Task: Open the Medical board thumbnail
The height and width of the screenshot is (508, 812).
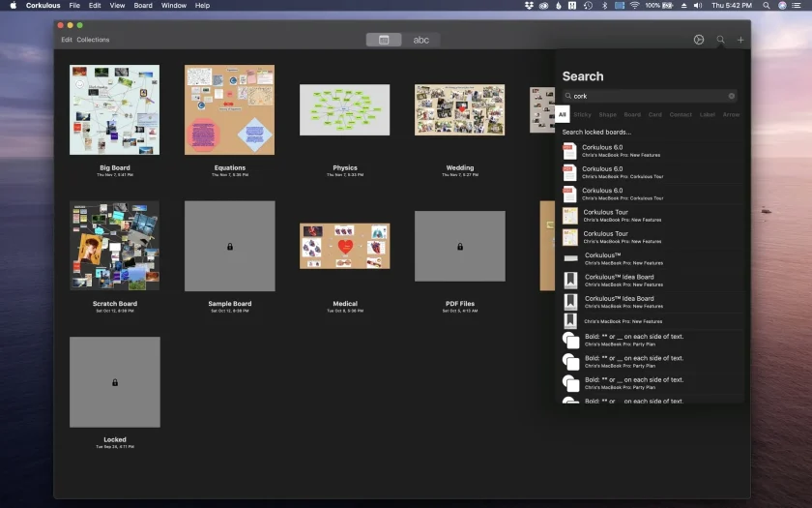Action: click(344, 246)
